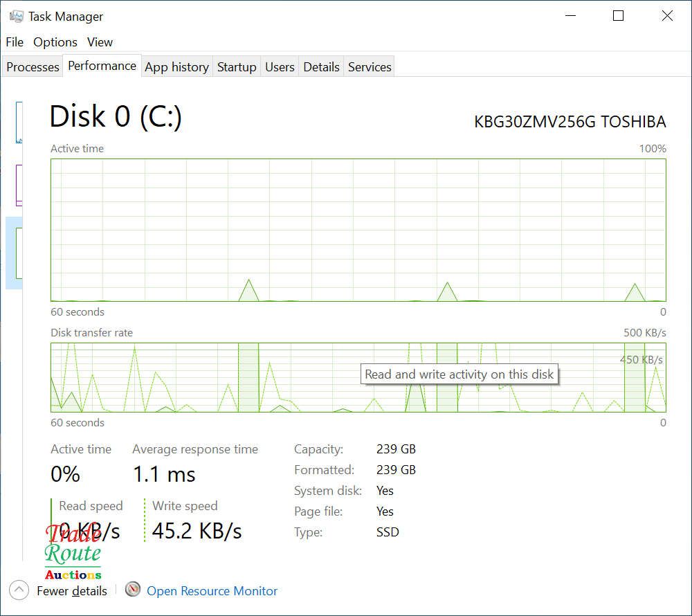Viewport: 692px width, 616px height.
Task: Open the Details tab
Action: (321, 67)
